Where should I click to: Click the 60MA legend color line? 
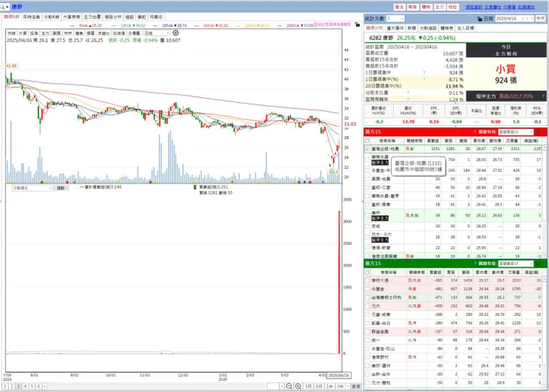[197, 25]
